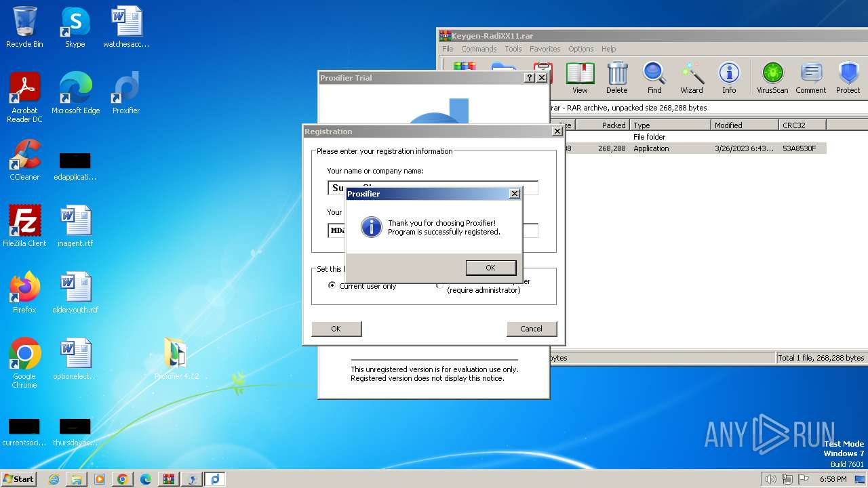868x488 pixels.
Task: Click OK in the Proxifier success message
Action: coord(491,268)
